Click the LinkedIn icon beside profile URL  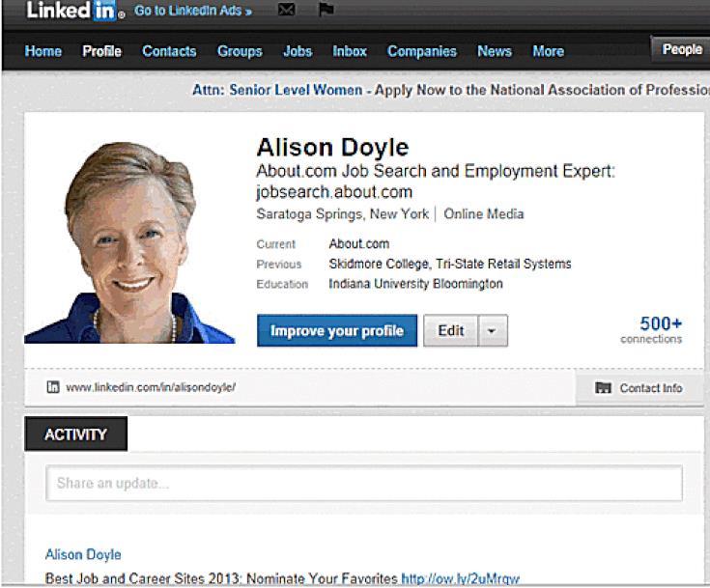pos(53,387)
